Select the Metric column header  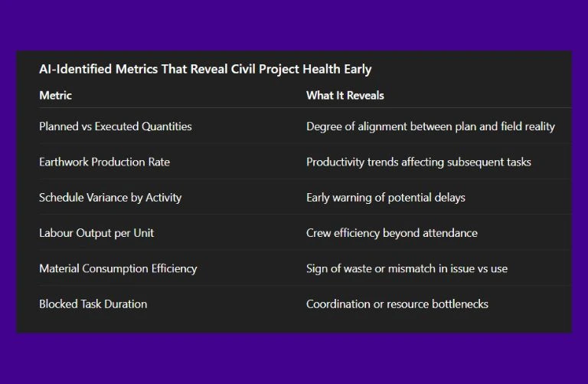(55, 96)
